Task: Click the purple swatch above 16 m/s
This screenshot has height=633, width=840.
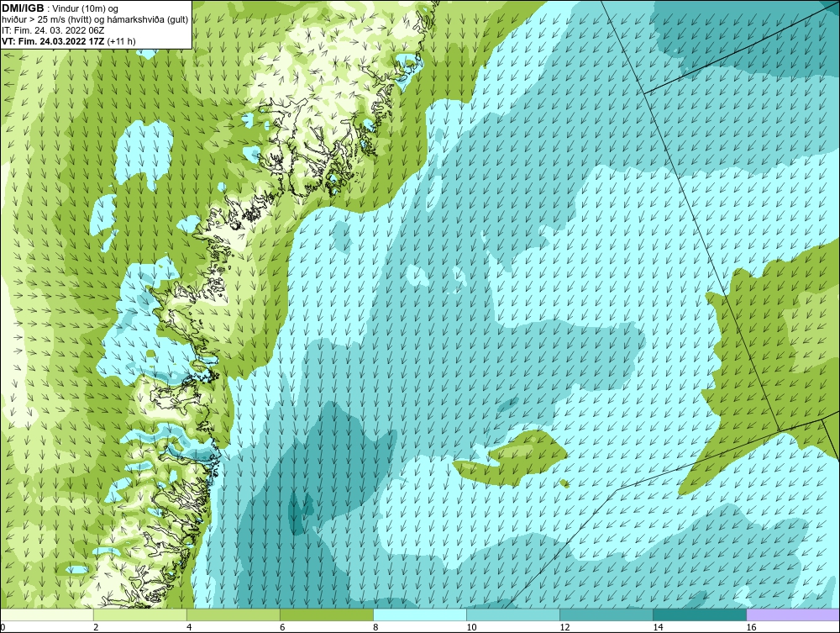Action: tap(793, 615)
